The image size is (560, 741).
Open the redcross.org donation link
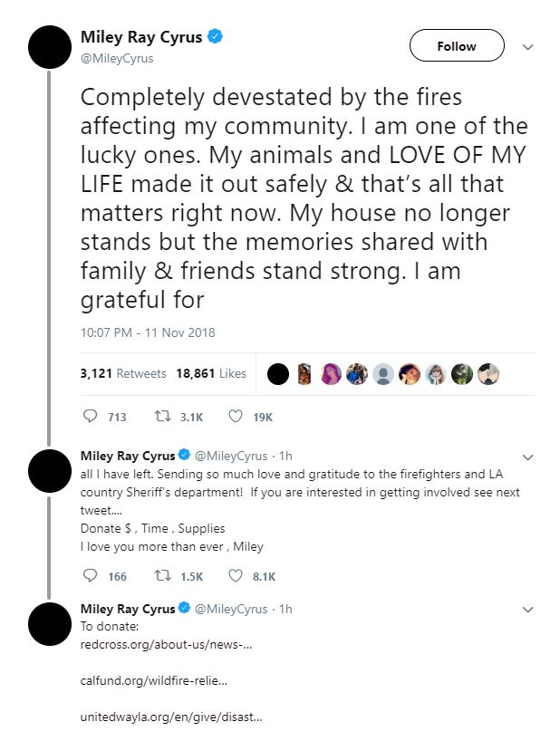(x=166, y=646)
